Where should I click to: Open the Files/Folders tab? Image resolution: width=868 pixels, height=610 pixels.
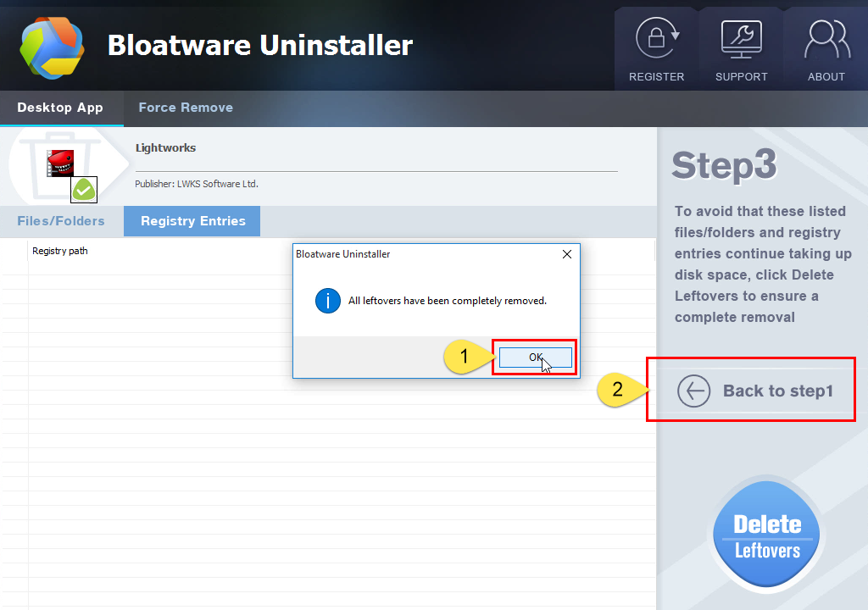[x=61, y=221]
